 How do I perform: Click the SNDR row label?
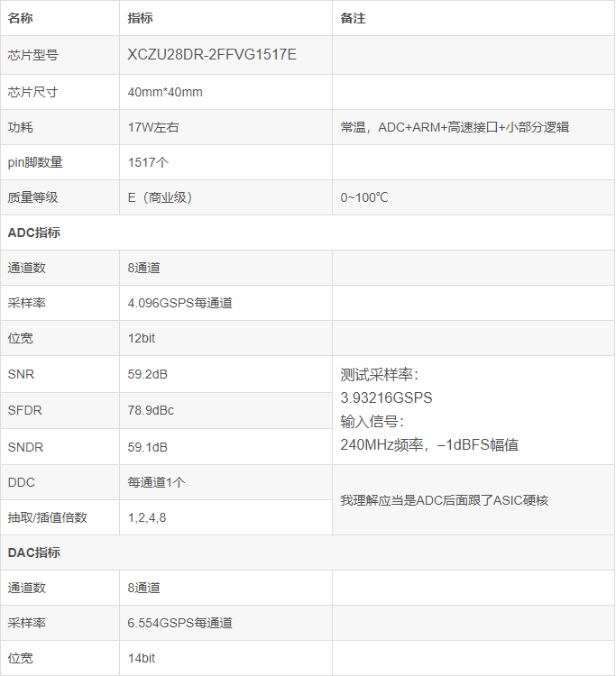[25, 447]
